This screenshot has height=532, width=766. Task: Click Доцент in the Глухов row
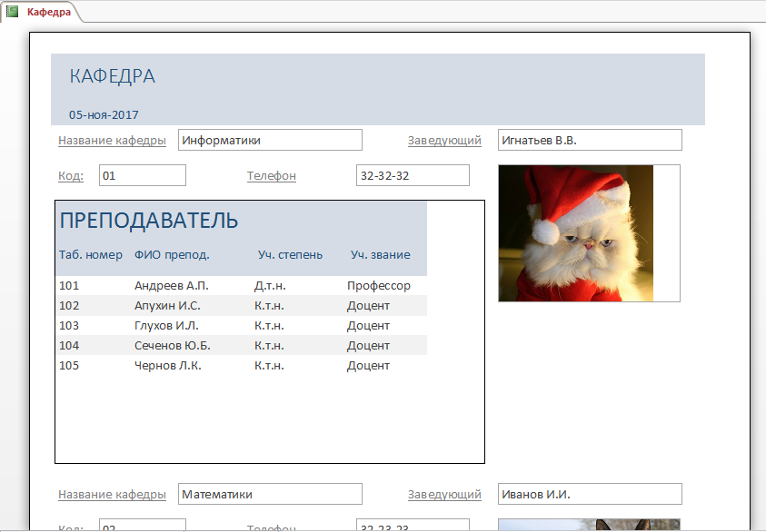(368, 326)
